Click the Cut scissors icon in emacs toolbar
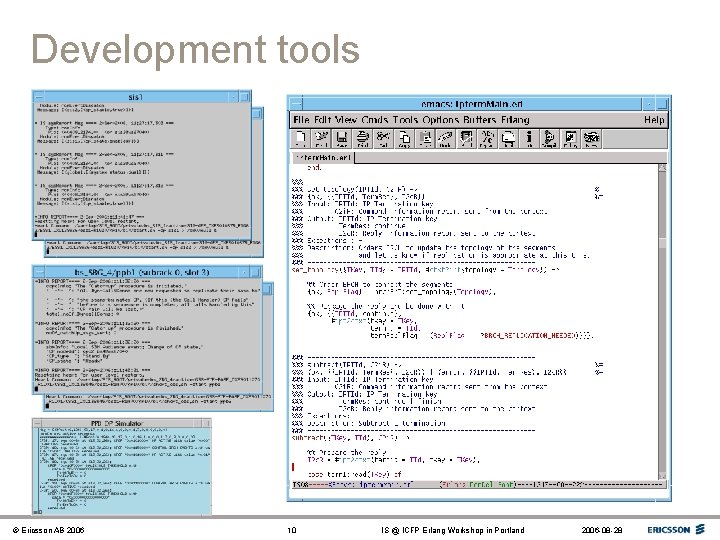Screen dimensions: 720x540 point(383,138)
